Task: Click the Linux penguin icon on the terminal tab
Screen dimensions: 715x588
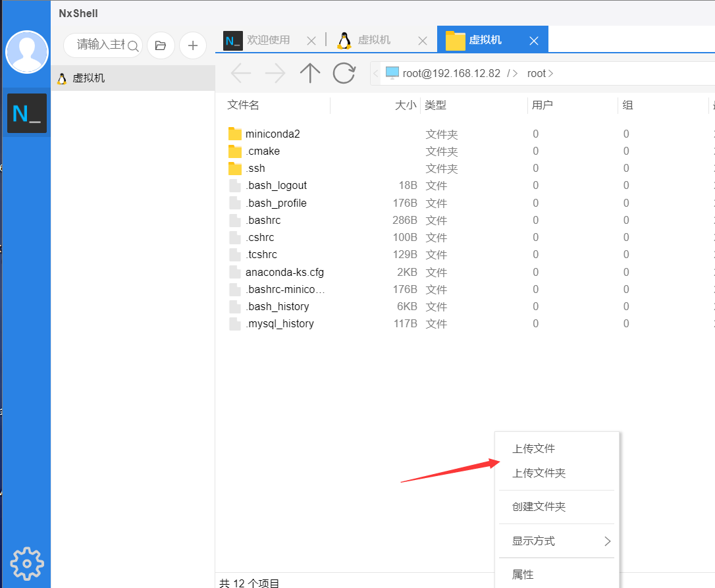Action: coord(344,40)
